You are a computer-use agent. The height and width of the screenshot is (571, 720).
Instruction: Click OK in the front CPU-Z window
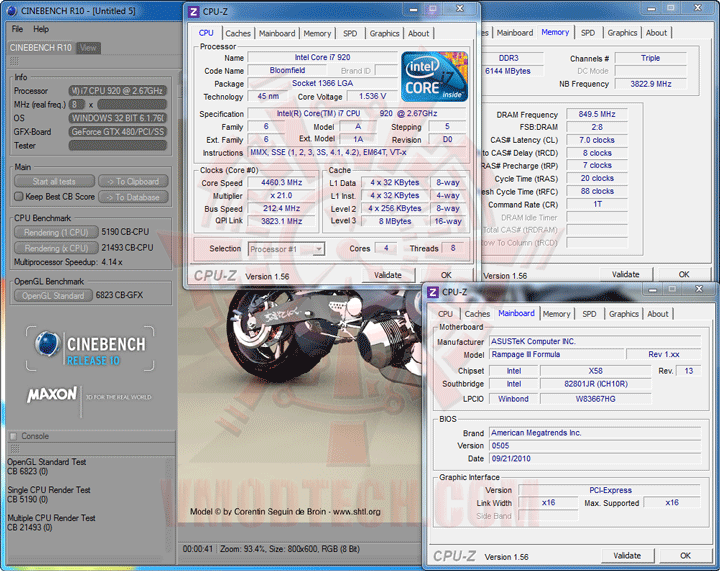446,275
